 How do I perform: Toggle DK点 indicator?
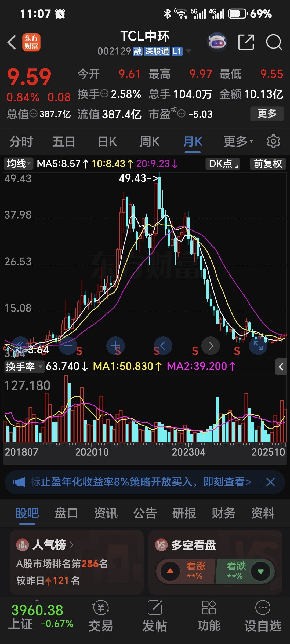[223, 163]
